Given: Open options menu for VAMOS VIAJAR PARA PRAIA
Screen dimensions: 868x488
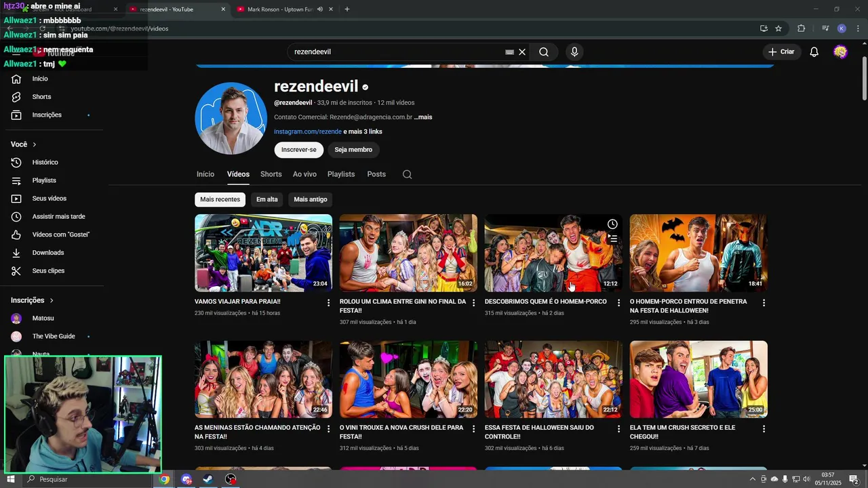Looking at the screenshot, I should pyautogui.click(x=329, y=303).
